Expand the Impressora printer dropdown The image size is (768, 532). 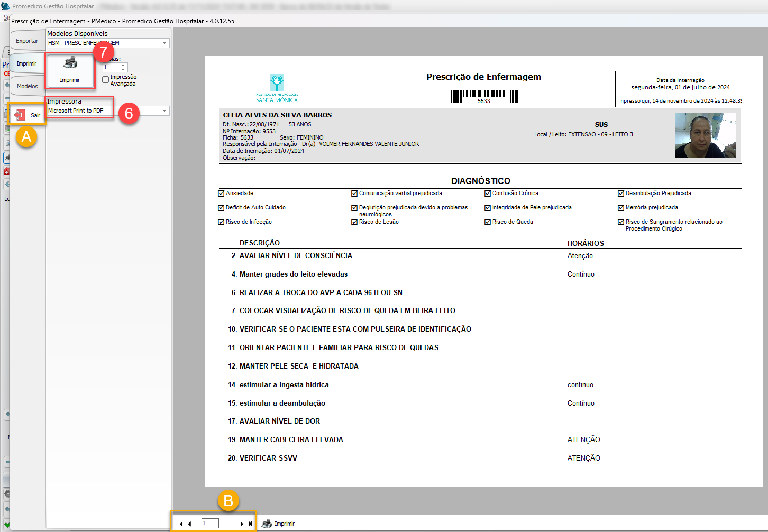coord(164,111)
